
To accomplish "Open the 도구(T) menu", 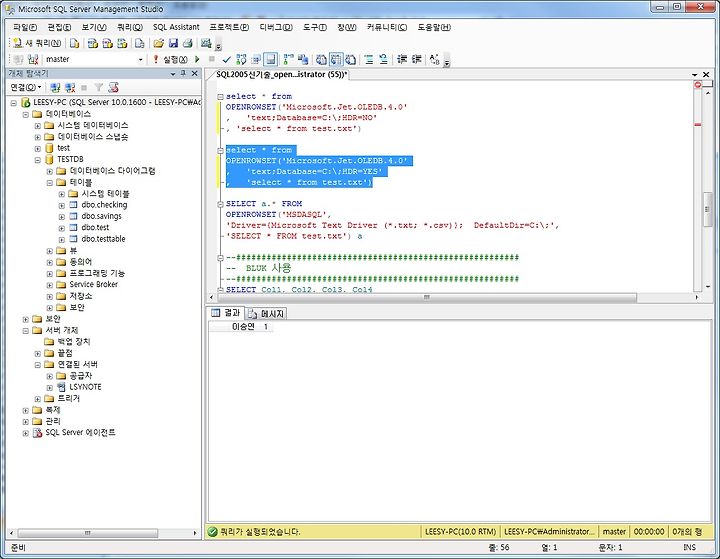I will click(315, 27).
